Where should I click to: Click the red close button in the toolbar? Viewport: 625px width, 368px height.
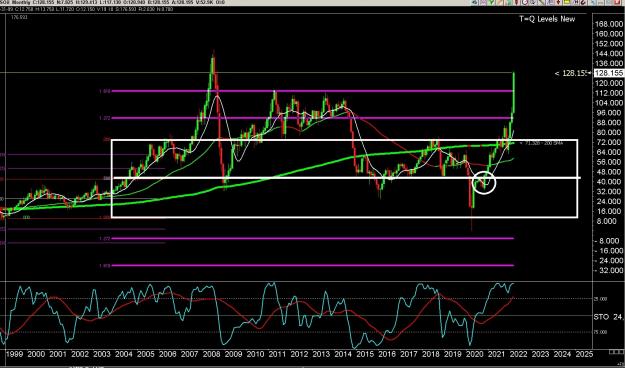point(617,3)
